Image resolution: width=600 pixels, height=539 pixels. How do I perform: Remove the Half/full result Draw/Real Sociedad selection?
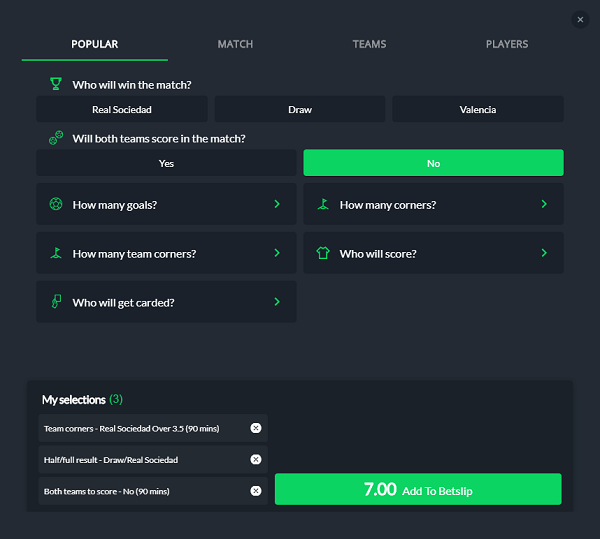point(256,459)
